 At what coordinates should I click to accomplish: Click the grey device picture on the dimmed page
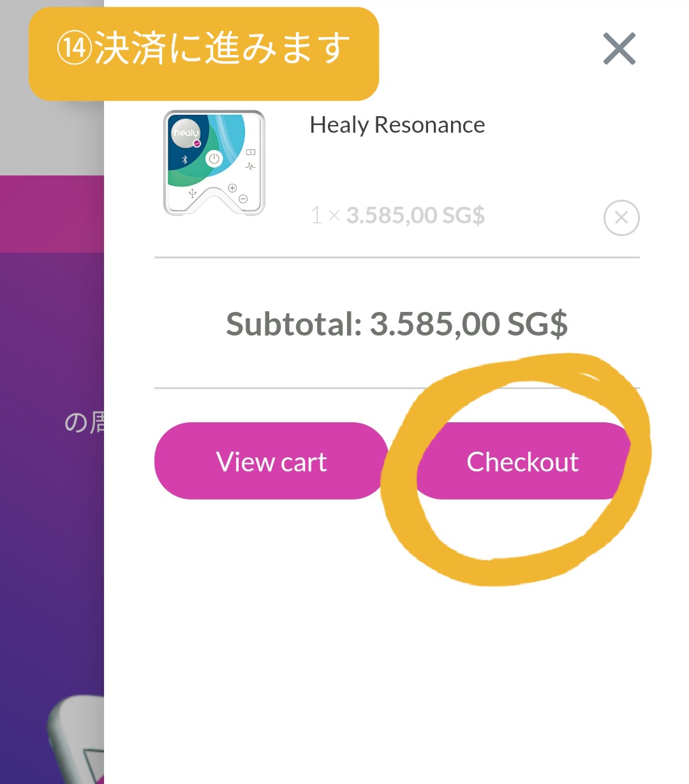pyautogui.click(x=75, y=740)
